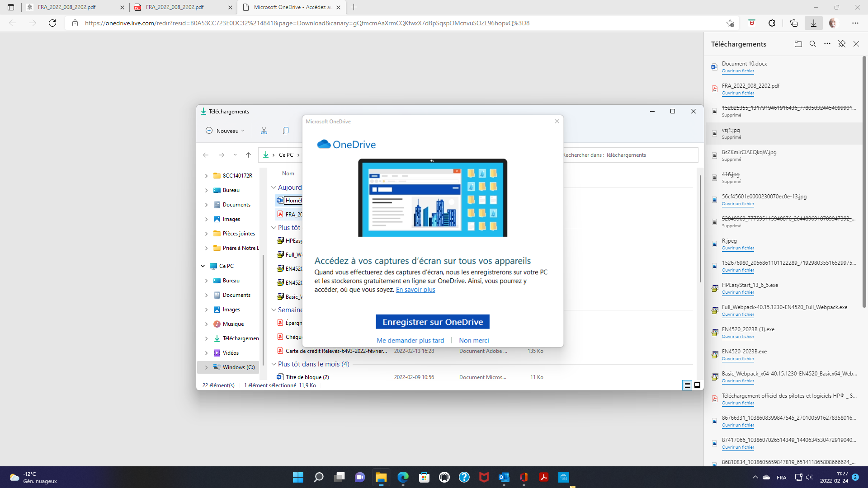Select the Microsoft OneDrive browser tab
This screenshot has height=488, width=868.
(x=289, y=7)
